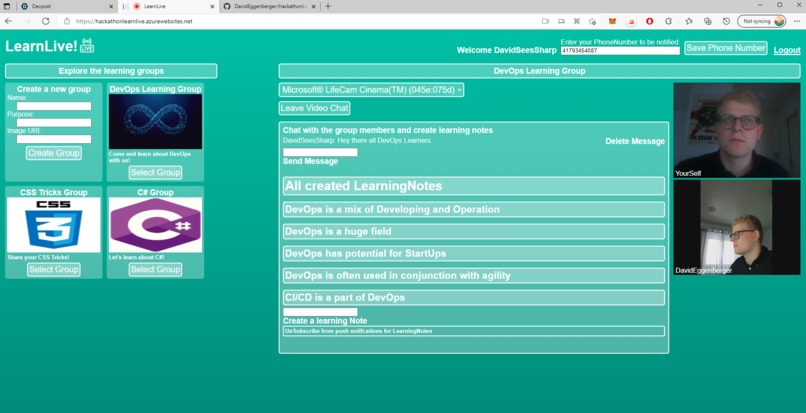This screenshot has height=413, width=806.
Task: Open the MetaMask fox extension
Action: (x=612, y=21)
